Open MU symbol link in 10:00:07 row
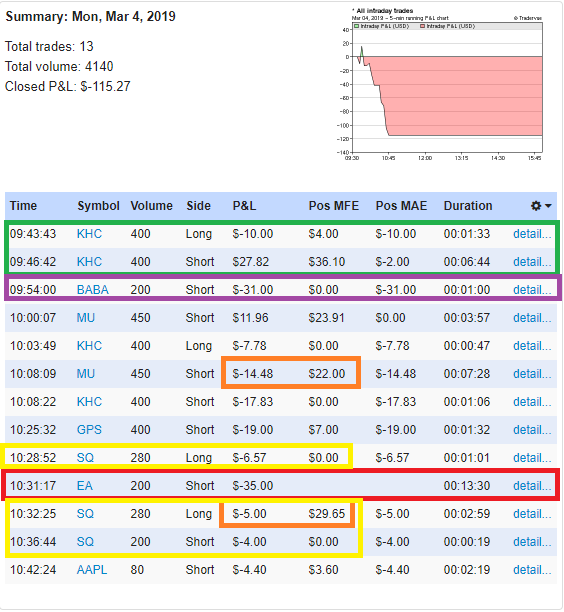The image size is (564, 612). (x=86, y=318)
